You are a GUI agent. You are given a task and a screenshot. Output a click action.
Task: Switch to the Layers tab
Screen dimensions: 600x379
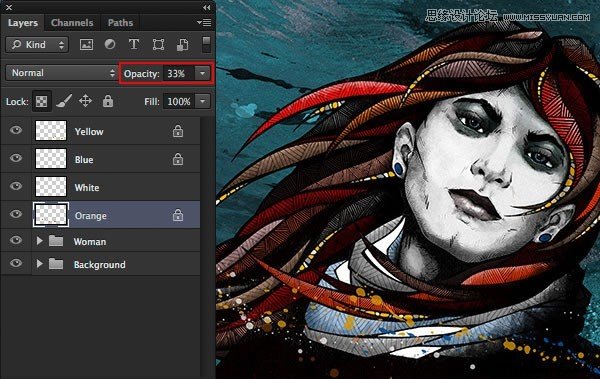point(23,23)
